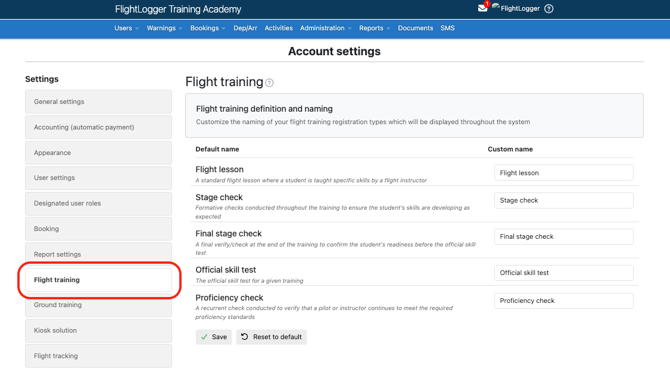Viewport: 670px width, 379px height.
Task: Click the help question mark icon in header
Action: pyautogui.click(x=549, y=9)
